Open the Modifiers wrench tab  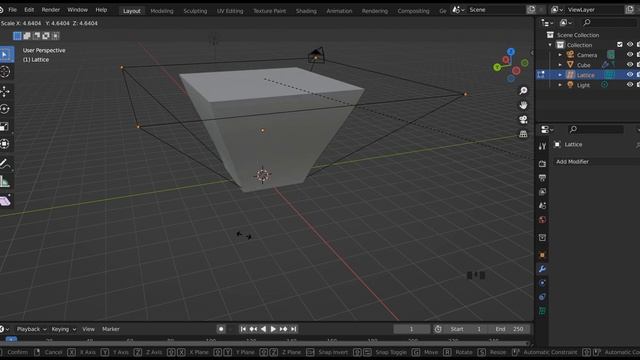(x=542, y=269)
